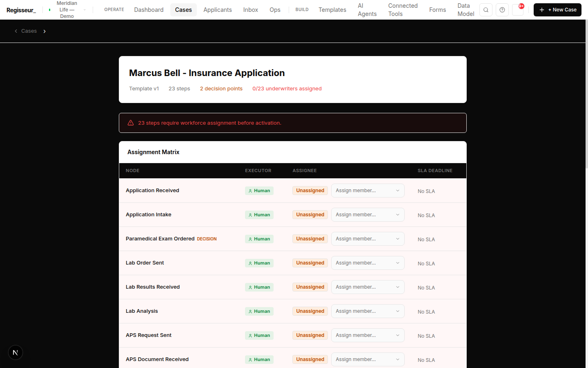Open Assign member dropdown for Lab Order Sent

click(x=367, y=263)
